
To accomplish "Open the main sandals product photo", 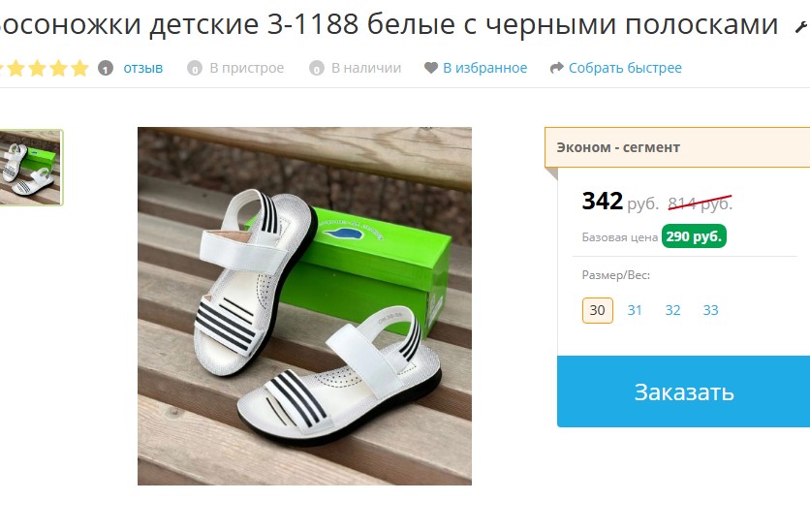I will click(304, 306).
